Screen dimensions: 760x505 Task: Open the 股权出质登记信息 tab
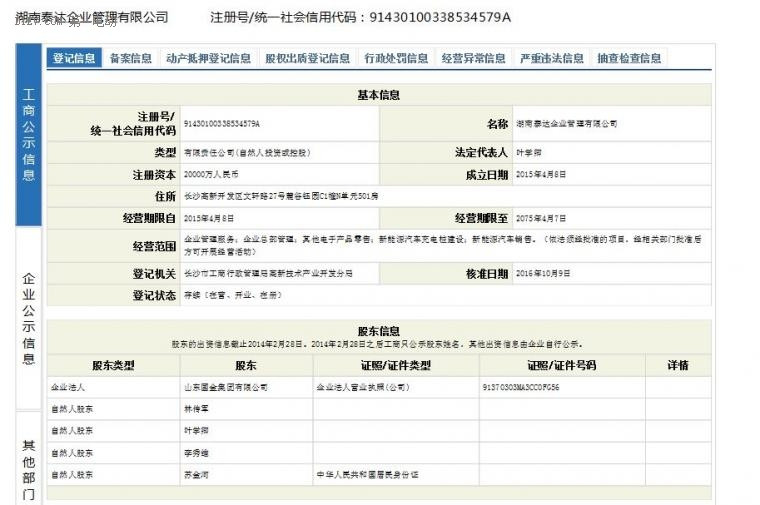(x=307, y=58)
